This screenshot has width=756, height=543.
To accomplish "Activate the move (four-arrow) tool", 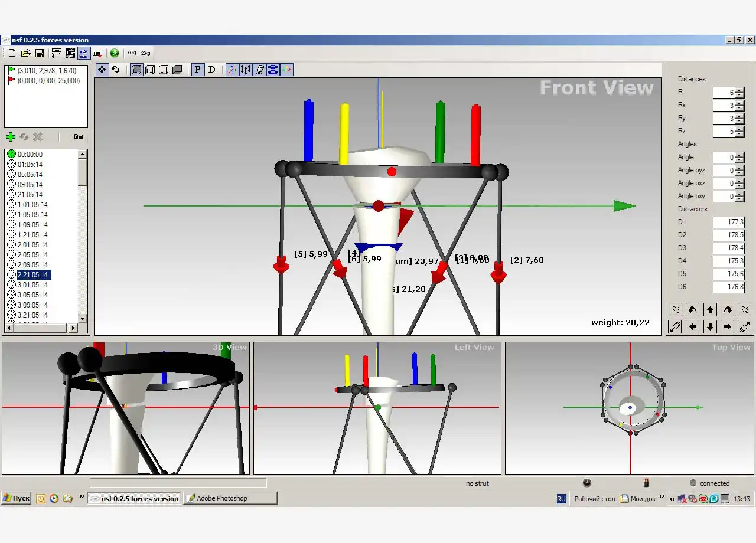I will [x=102, y=70].
